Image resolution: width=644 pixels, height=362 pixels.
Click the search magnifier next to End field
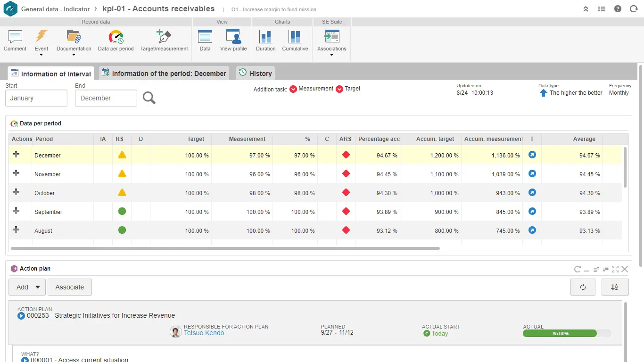(149, 98)
